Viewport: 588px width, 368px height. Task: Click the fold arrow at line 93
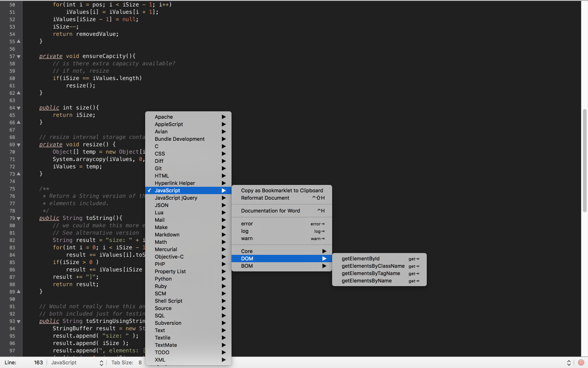[18, 321]
